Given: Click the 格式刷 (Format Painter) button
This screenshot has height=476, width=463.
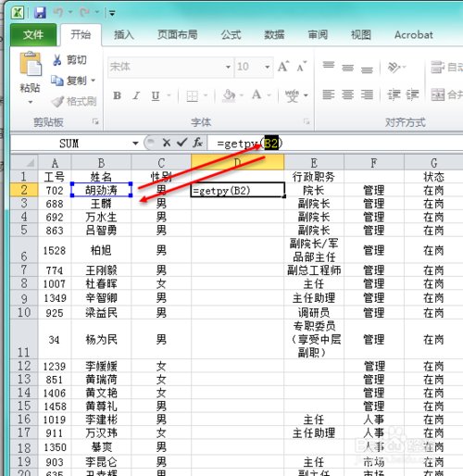Looking at the screenshot, I should 74,101.
